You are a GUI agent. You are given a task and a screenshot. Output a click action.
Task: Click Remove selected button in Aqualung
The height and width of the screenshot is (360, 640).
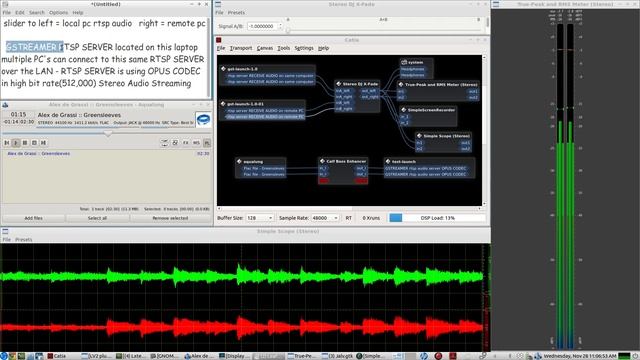click(x=170, y=218)
